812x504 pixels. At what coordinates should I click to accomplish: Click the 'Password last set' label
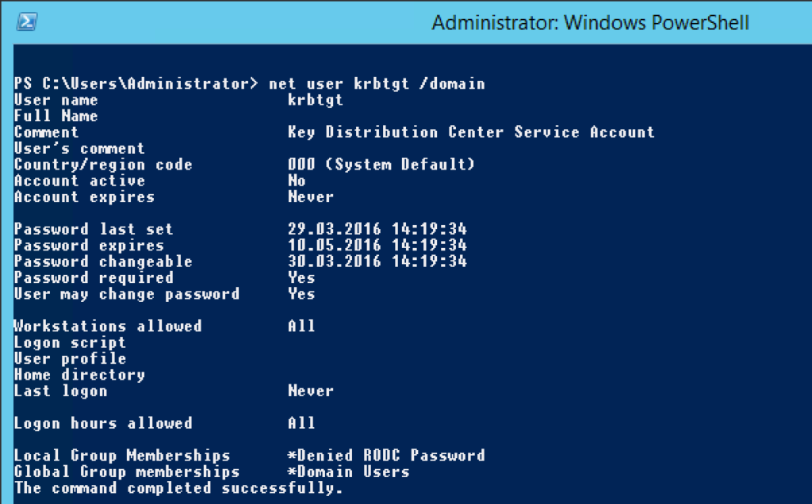click(94, 229)
